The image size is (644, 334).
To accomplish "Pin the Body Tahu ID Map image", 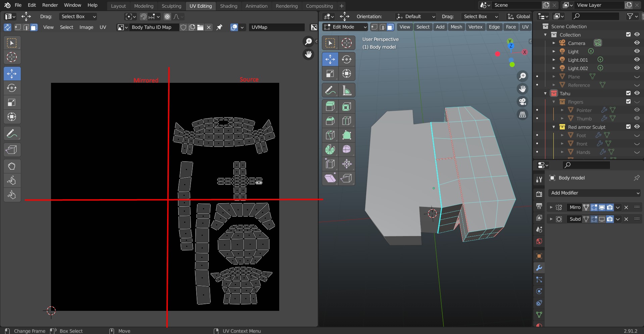I will point(219,27).
